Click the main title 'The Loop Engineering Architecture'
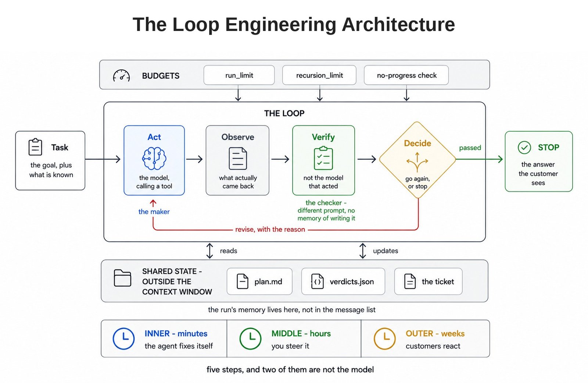Image resolution: width=588 pixels, height=383 pixels. pos(294,25)
